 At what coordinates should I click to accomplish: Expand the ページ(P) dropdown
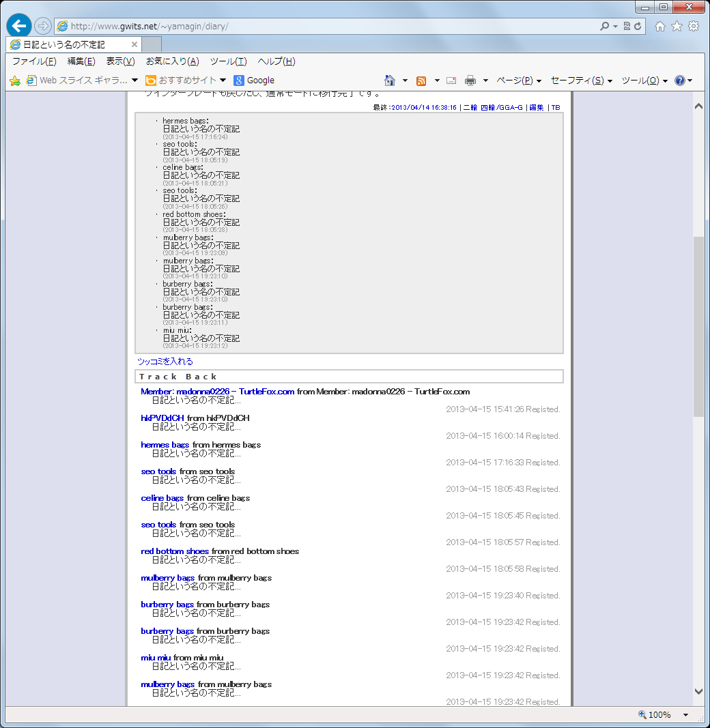tap(518, 81)
